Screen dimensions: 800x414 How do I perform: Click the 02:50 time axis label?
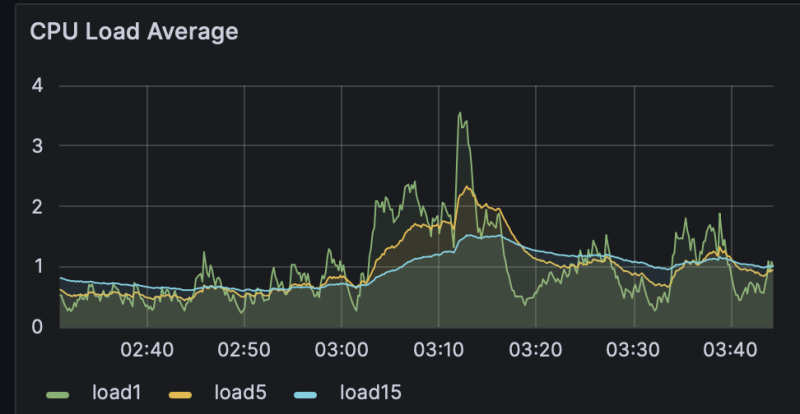244,350
